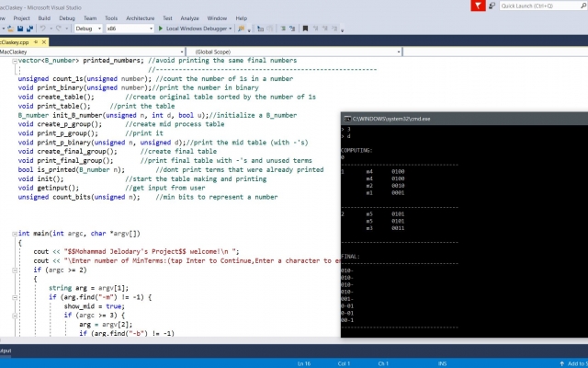Screen dimensions: 588x368
Task: Open the Project menu
Action: pos(21,18)
